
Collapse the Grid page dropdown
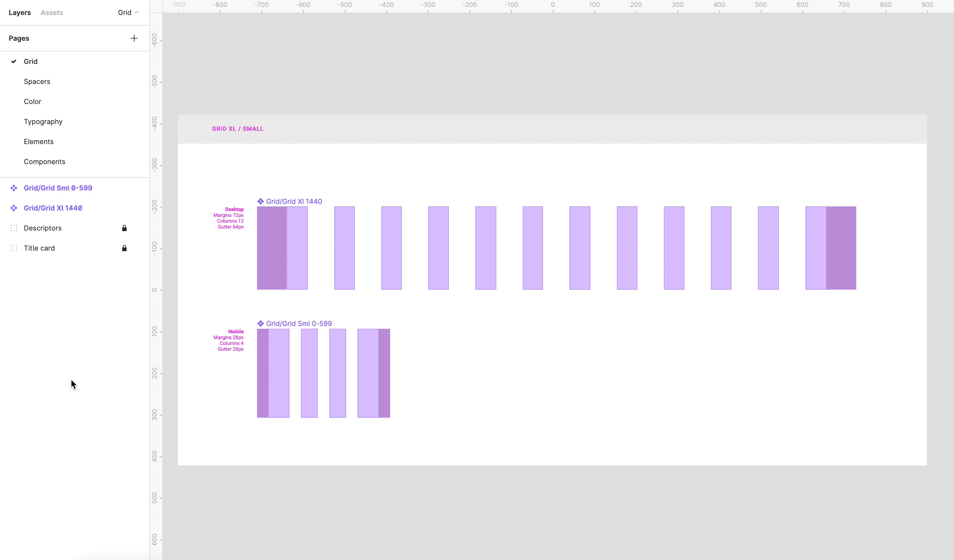click(x=128, y=13)
